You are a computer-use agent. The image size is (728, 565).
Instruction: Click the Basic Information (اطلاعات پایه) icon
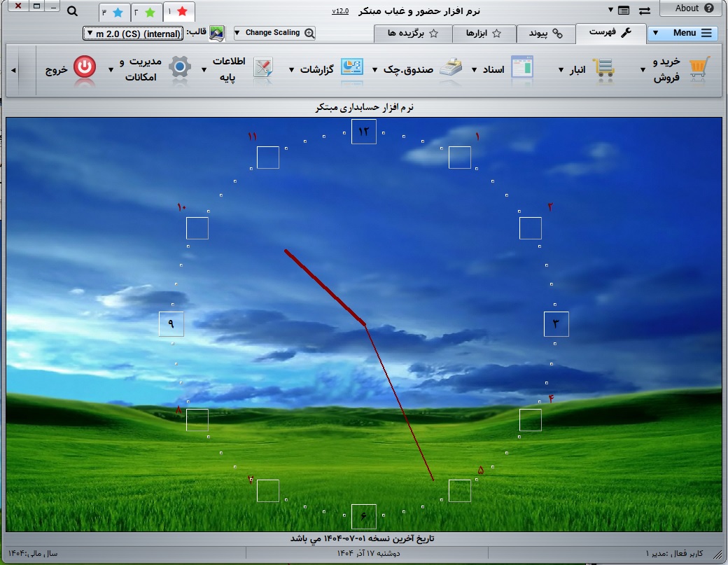pos(264,69)
